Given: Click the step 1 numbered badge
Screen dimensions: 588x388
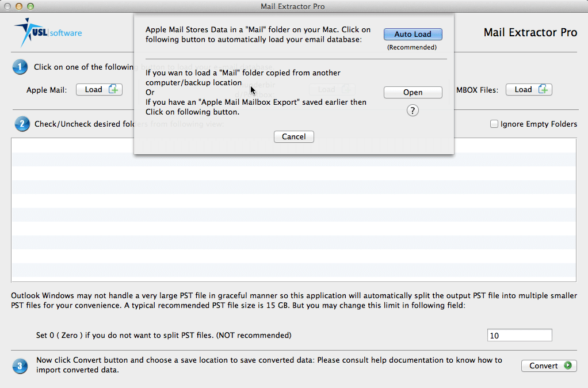Looking at the screenshot, I should click(20, 67).
